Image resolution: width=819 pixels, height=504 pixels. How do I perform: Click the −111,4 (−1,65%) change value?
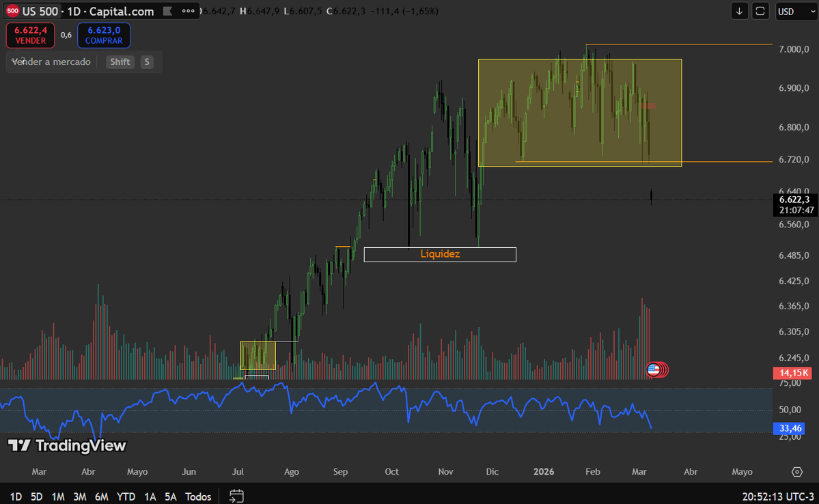(x=404, y=11)
